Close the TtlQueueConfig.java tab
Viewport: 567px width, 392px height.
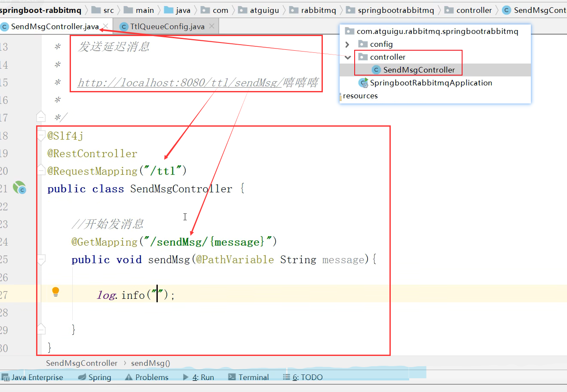pos(211,26)
